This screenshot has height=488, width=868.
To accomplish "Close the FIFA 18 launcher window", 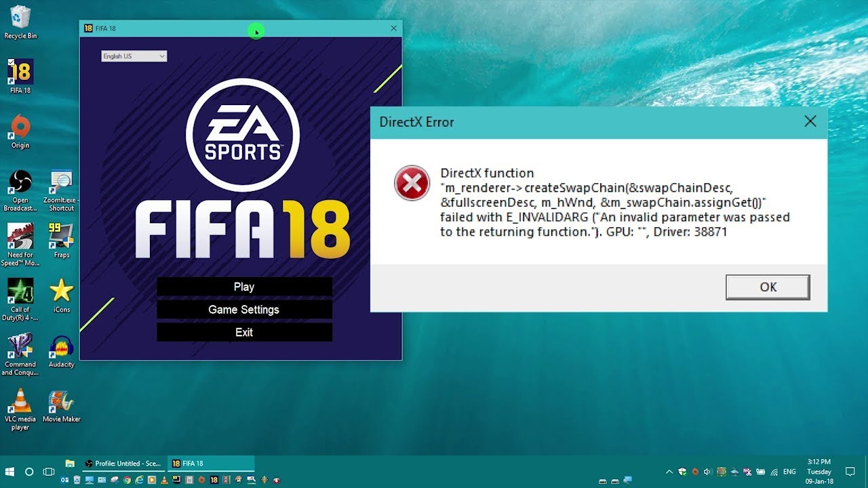I will point(394,28).
